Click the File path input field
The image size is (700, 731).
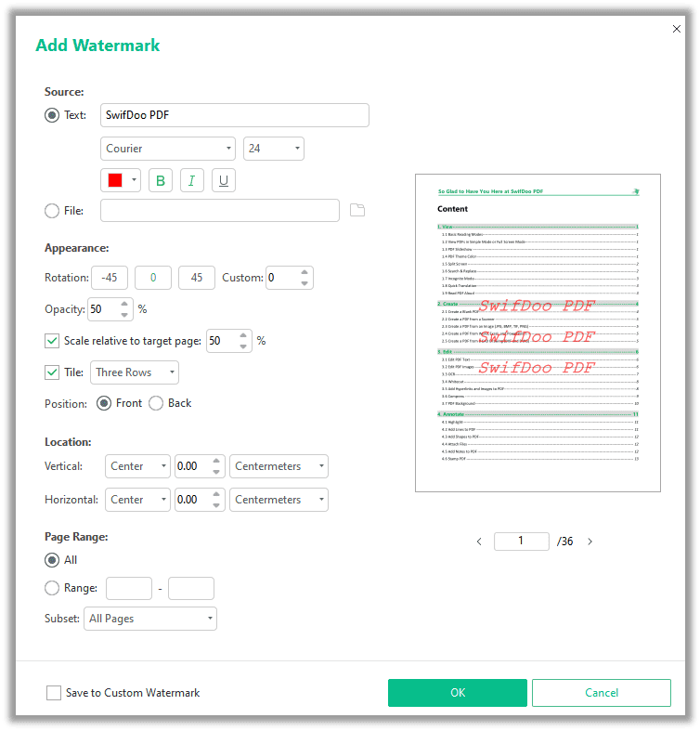[x=219, y=211]
